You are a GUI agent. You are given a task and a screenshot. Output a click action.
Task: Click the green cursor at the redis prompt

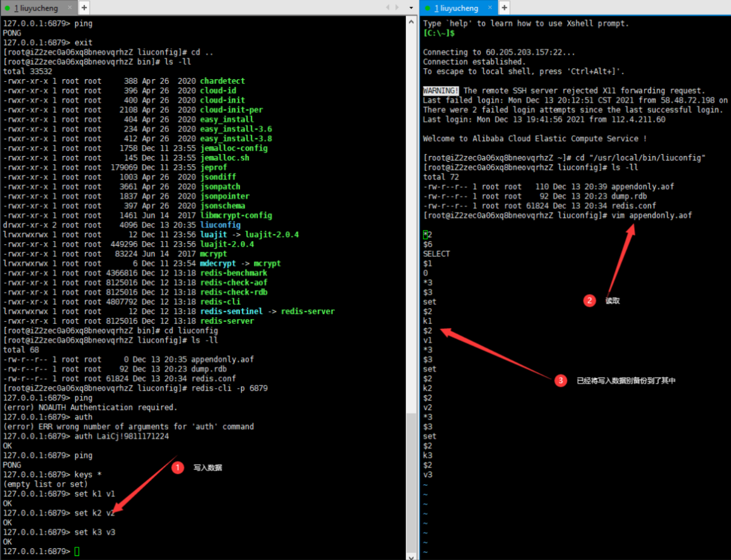77,551
